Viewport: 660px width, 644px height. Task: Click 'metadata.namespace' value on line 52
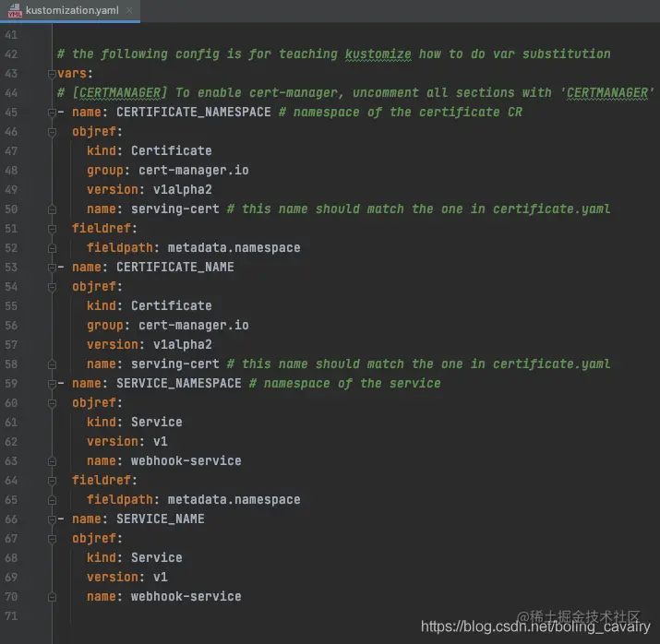[x=234, y=248]
